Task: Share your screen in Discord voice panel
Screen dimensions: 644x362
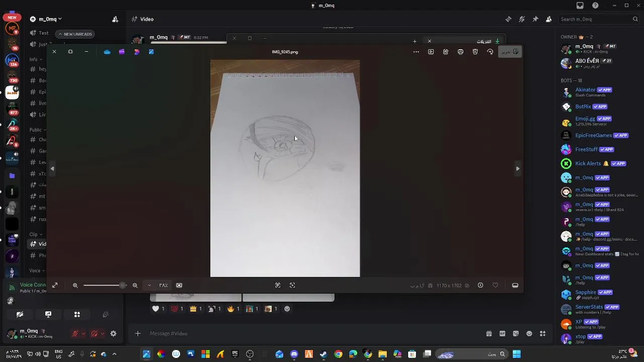Action: [x=48, y=314]
